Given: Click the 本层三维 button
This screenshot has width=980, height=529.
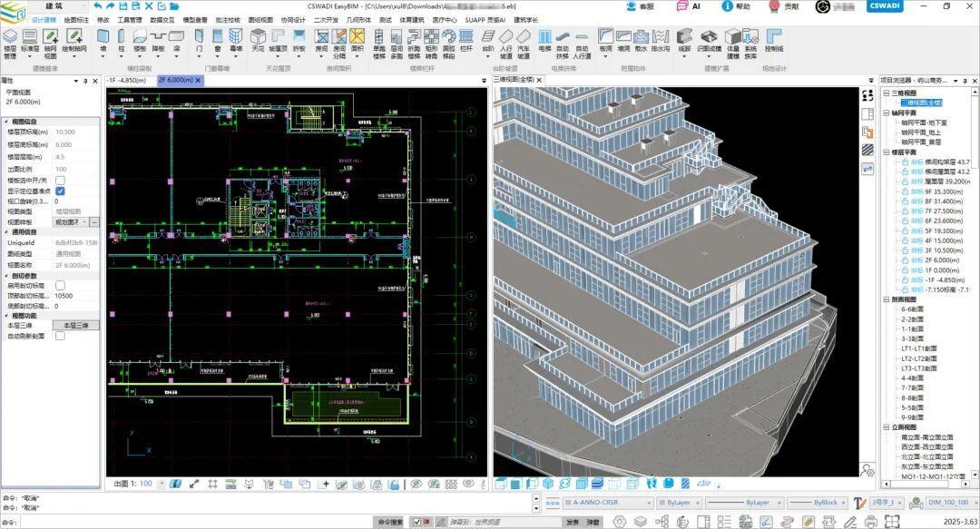Looking at the screenshot, I should click(76, 325).
